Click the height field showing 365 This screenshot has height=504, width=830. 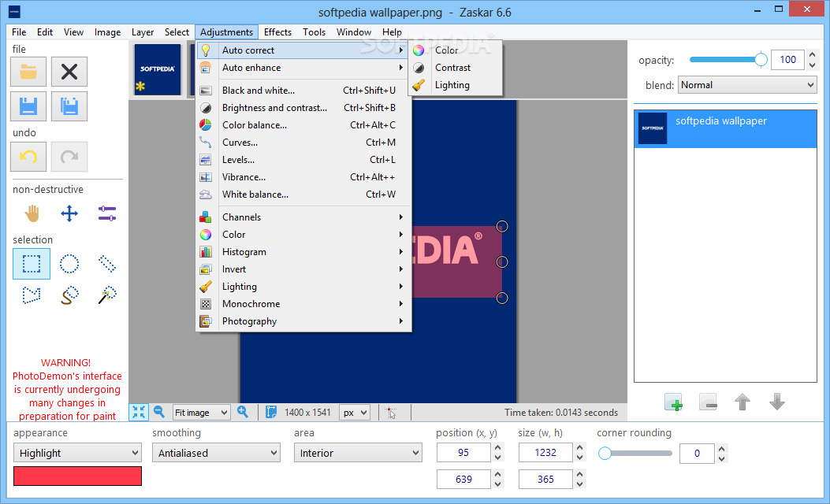click(545, 479)
